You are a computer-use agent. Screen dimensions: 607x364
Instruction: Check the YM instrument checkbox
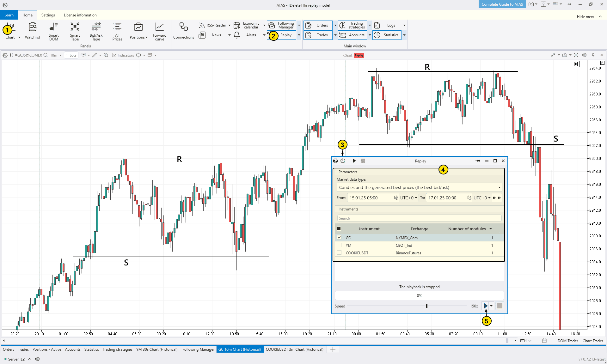click(339, 245)
